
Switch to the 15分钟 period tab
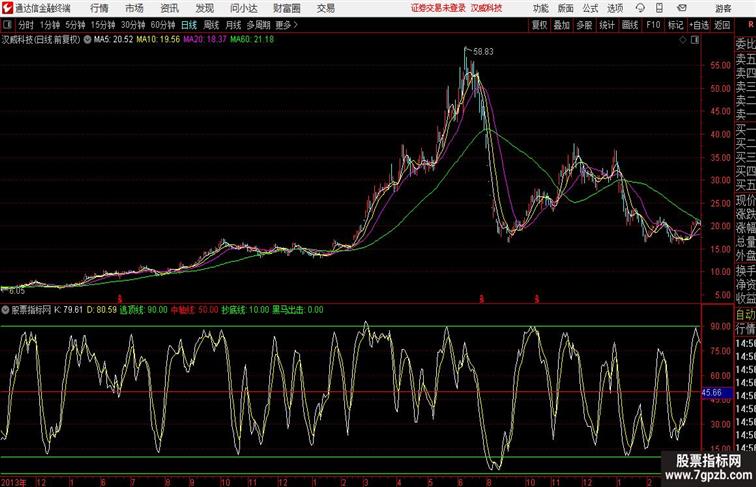pos(103,25)
